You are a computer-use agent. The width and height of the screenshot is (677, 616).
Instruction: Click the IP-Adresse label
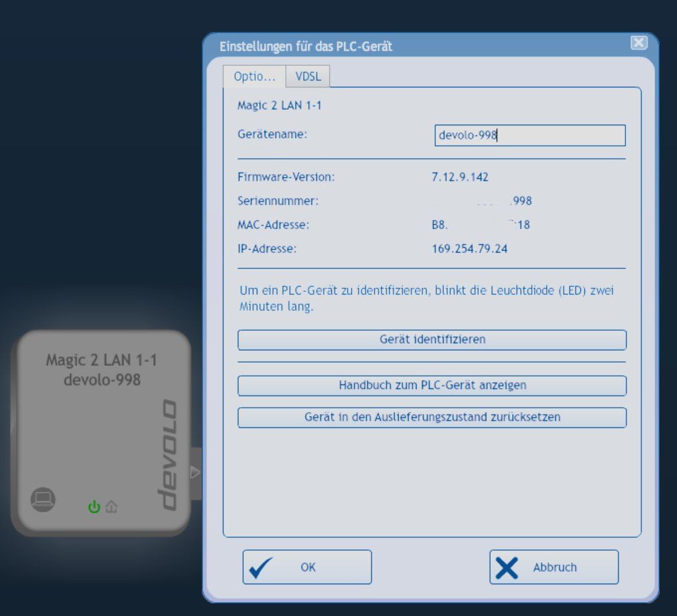[267, 249]
